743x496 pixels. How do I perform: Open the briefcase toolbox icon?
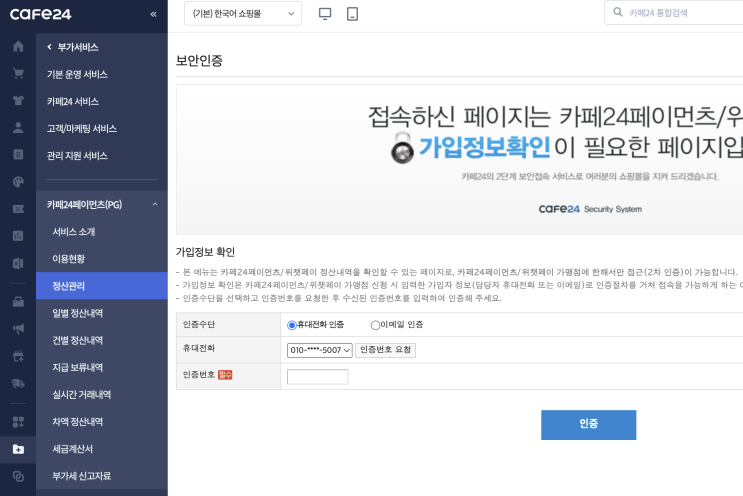pos(18,302)
